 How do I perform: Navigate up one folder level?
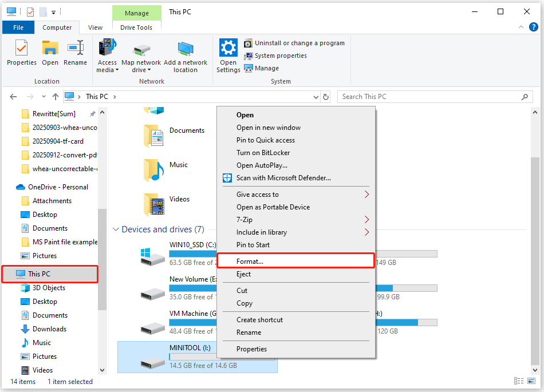[55, 97]
